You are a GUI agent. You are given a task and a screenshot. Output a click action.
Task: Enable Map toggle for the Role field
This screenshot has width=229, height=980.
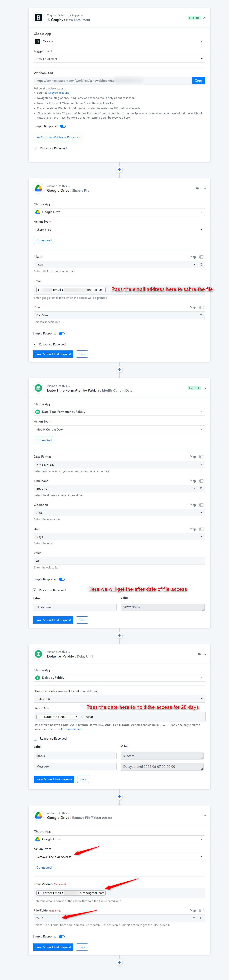click(x=201, y=307)
